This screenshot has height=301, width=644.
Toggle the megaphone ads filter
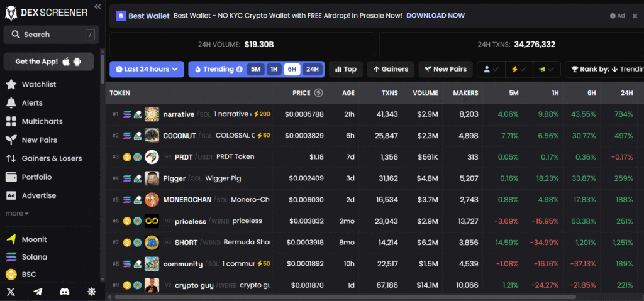click(x=547, y=69)
